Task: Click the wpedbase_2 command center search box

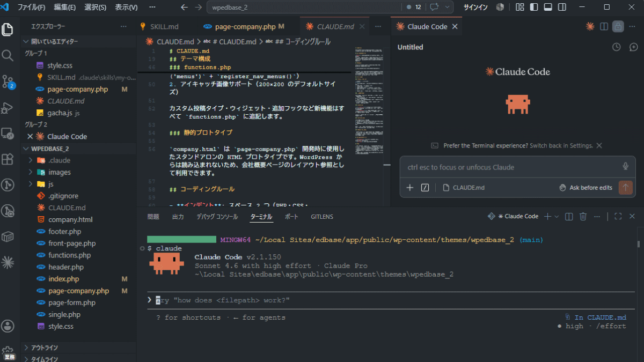Action: [x=304, y=8]
